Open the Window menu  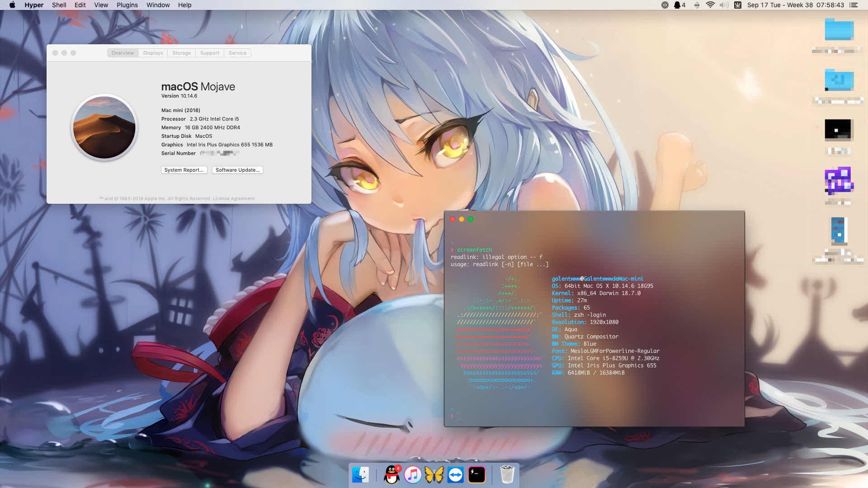click(158, 5)
